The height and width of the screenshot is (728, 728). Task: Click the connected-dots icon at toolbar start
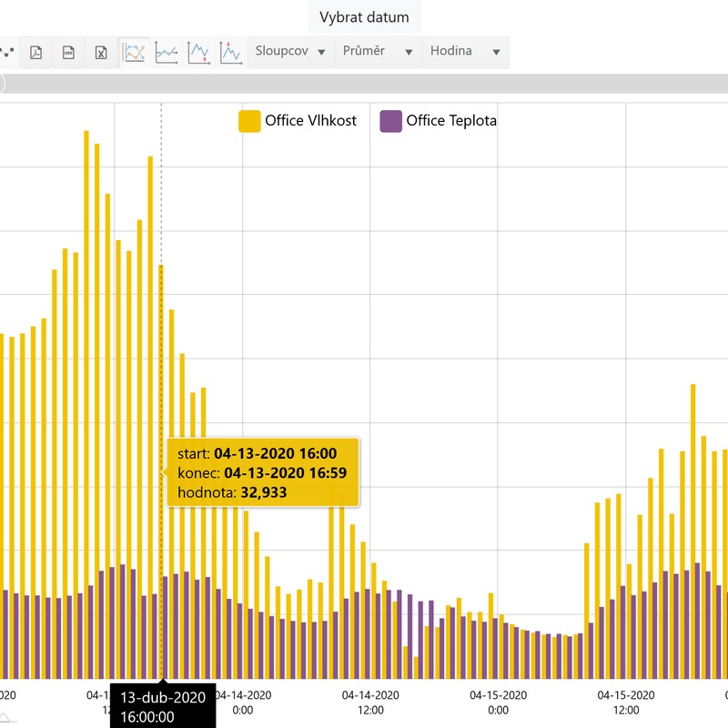(7, 53)
